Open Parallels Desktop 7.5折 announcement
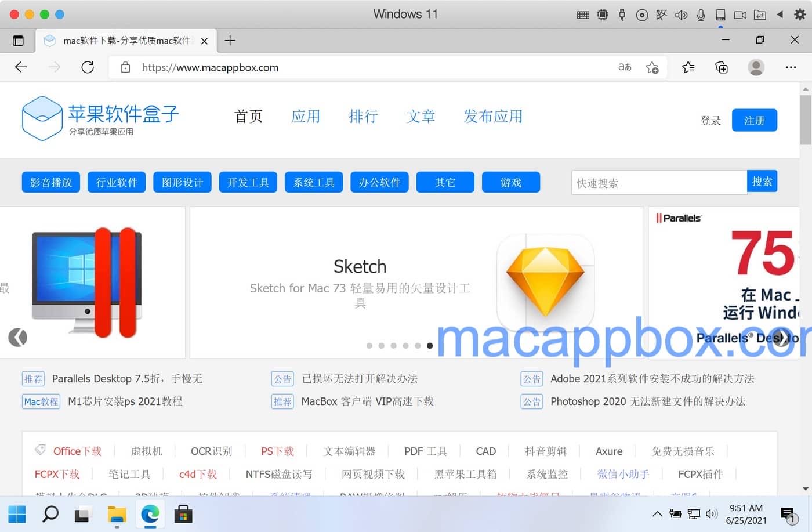The height and width of the screenshot is (532, 812). pos(127,379)
